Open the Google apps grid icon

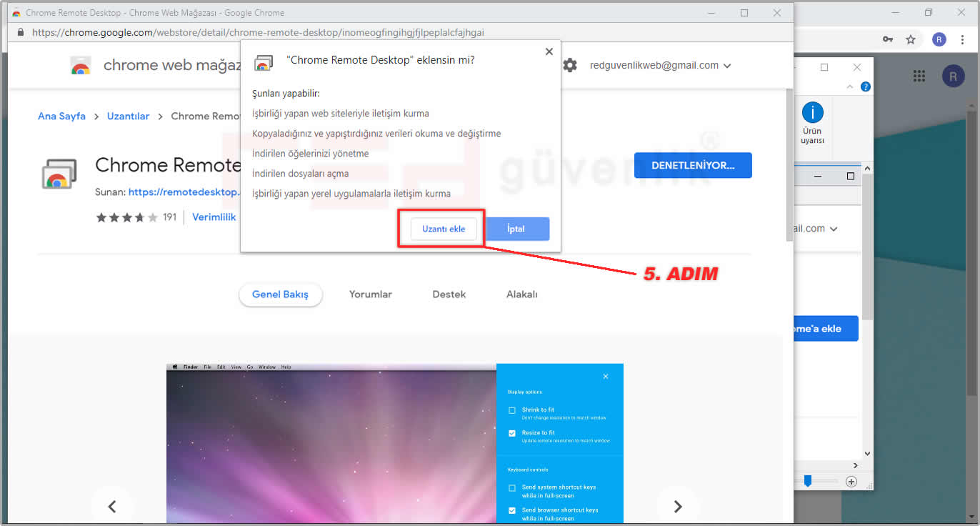click(x=919, y=76)
